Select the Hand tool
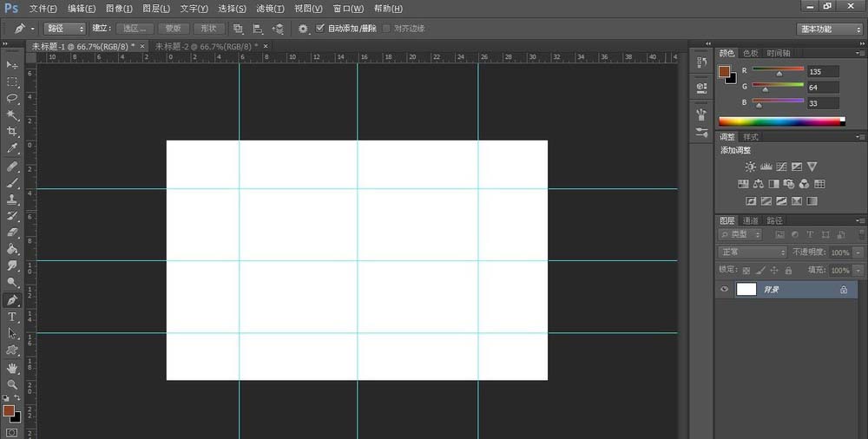 [12, 367]
